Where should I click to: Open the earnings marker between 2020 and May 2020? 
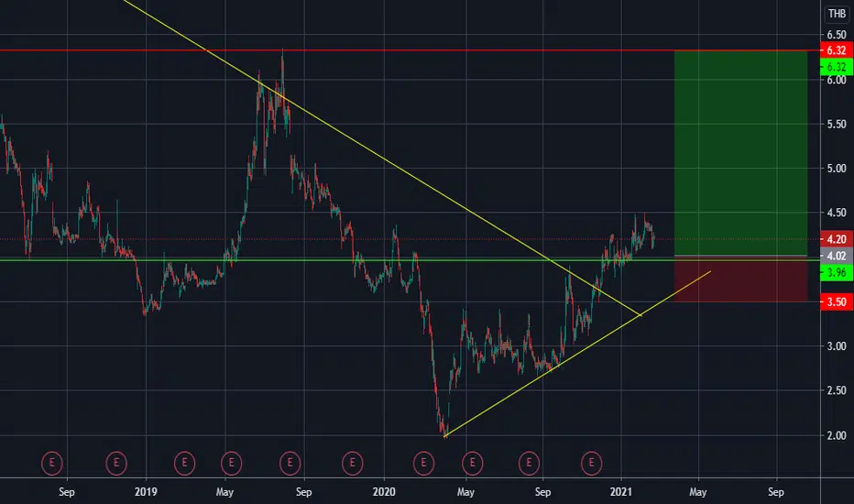(423, 463)
